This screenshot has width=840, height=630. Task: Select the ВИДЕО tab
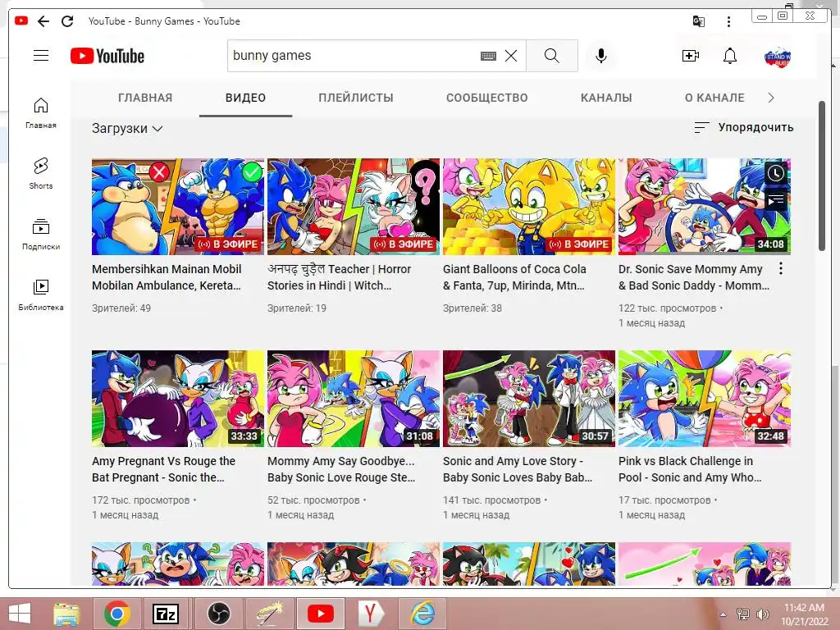point(245,98)
